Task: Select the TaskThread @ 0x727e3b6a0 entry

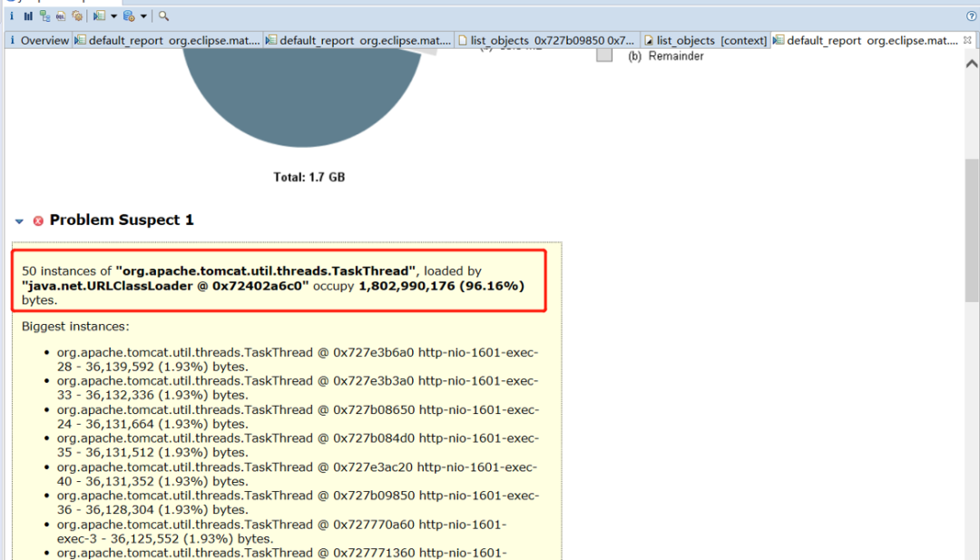Action: (x=298, y=359)
